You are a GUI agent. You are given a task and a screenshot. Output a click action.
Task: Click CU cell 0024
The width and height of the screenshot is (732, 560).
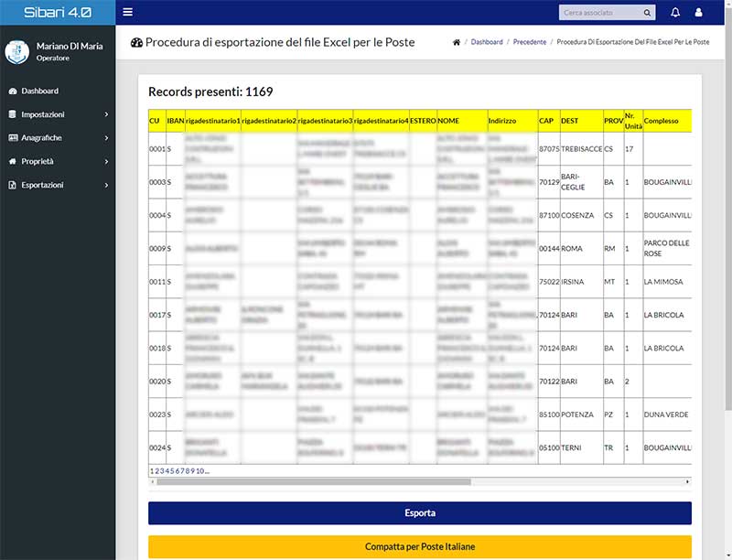[157, 447]
